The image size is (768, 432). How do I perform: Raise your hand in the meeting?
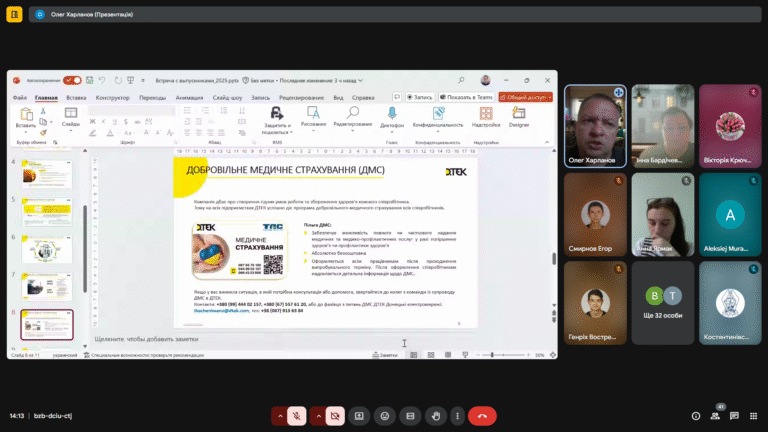(x=435, y=416)
